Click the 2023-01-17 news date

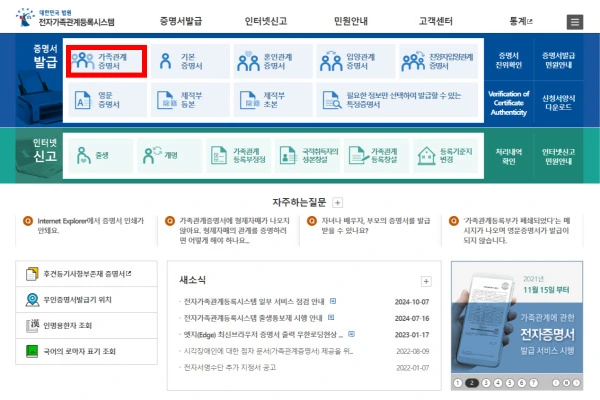pyautogui.click(x=412, y=335)
